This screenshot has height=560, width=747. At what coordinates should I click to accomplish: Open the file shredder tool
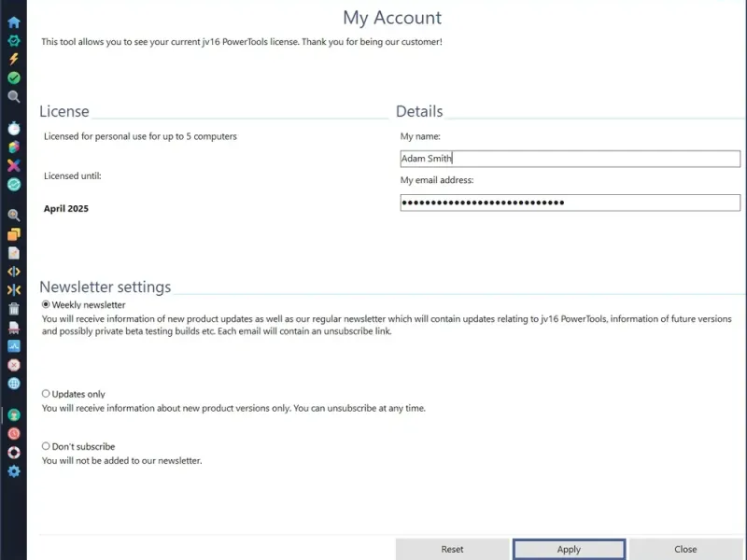14,328
